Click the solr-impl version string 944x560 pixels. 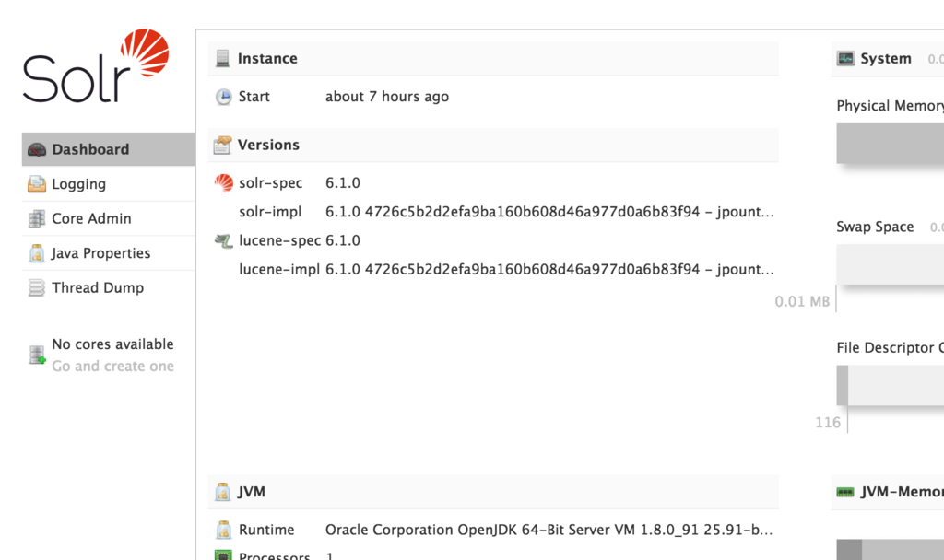pyautogui.click(x=549, y=212)
